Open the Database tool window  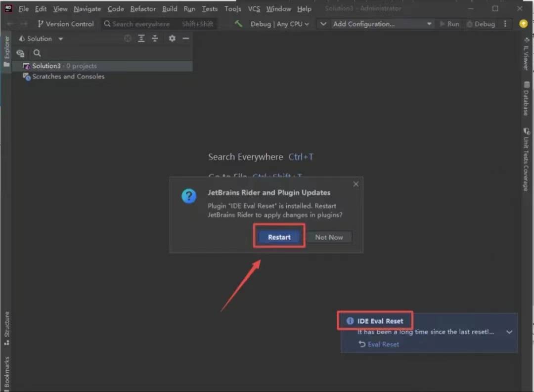point(527,99)
